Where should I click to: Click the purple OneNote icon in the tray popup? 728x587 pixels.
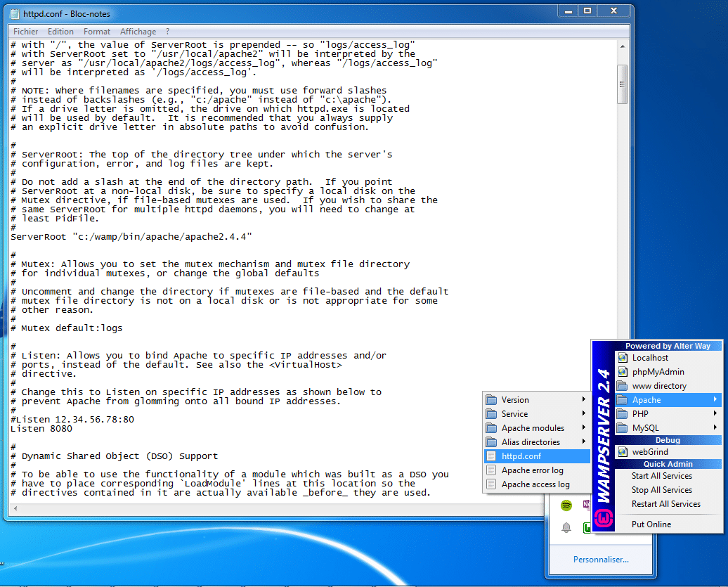point(586,504)
